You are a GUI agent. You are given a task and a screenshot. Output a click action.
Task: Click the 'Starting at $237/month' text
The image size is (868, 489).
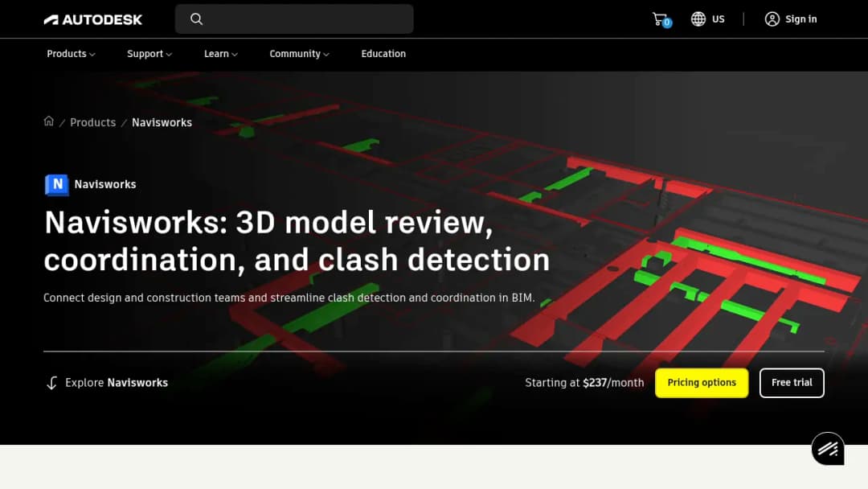(x=584, y=383)
